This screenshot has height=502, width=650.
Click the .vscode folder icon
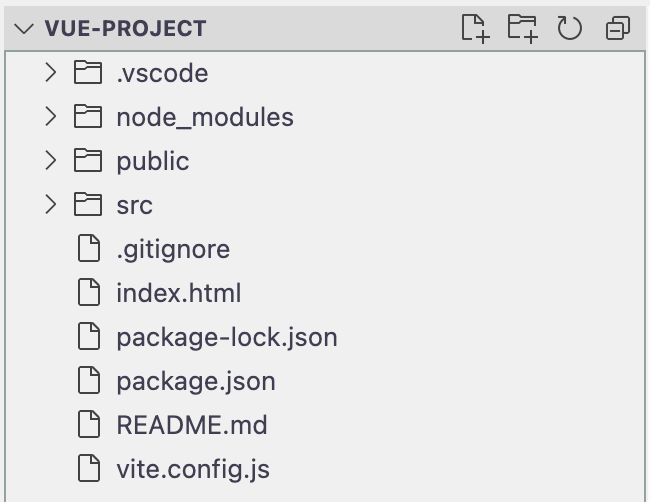click(90, 73)
